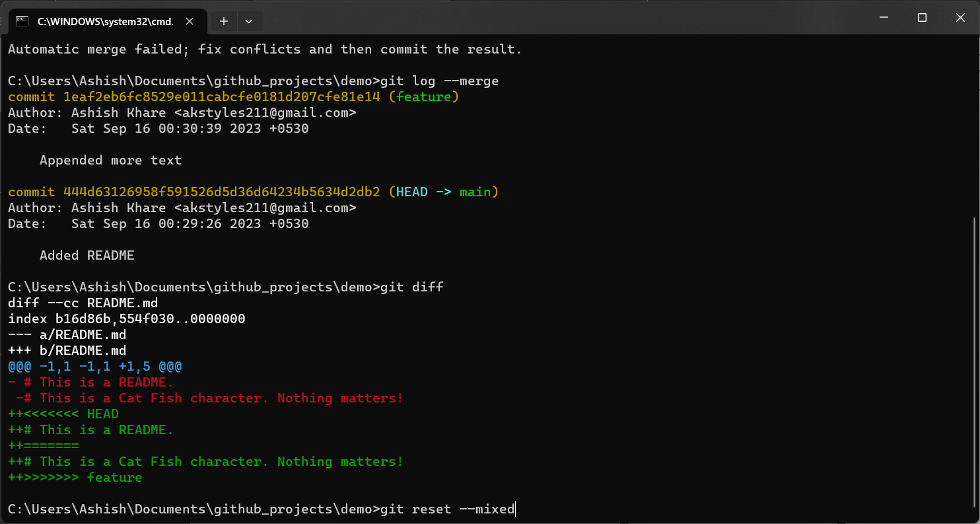Click the minus minimize icon
The width and height of the screenshot is (980, 524).
coord(883,17)
